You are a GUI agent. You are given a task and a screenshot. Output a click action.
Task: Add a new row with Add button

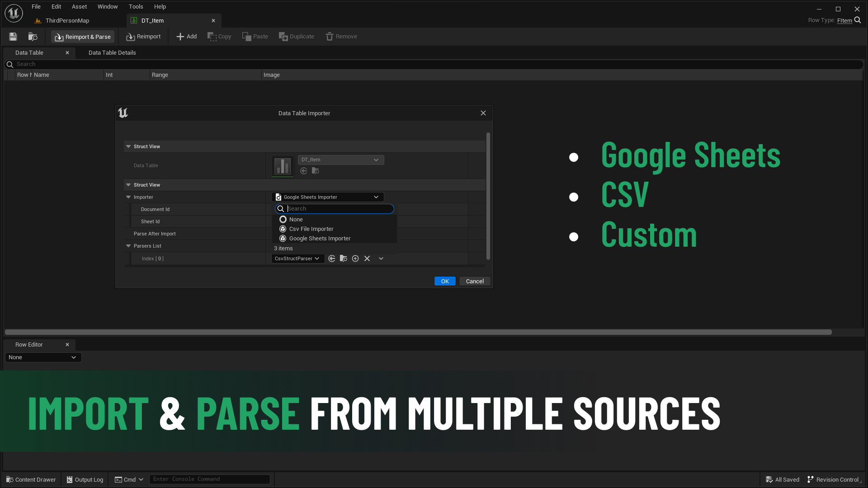point(186,37)
